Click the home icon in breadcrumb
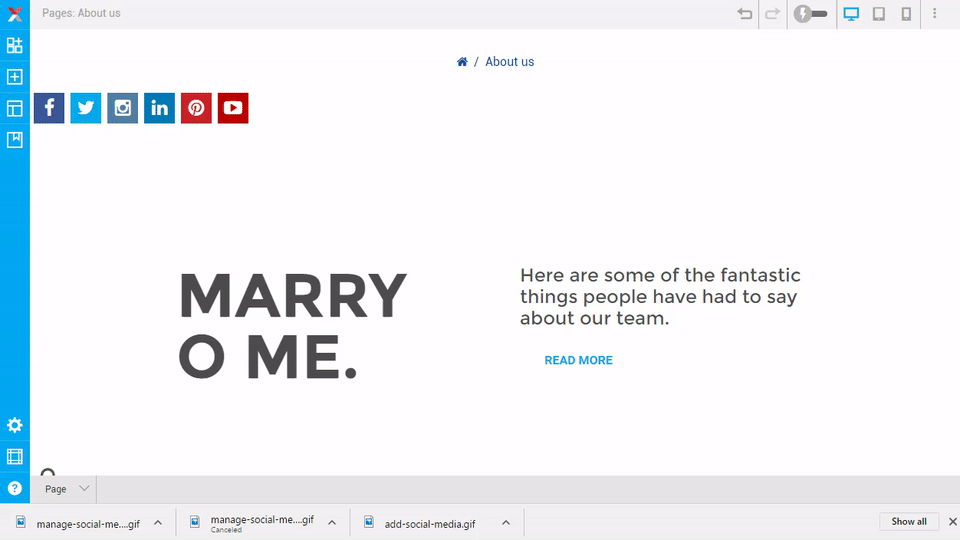The height and width of the screenshot is (540, 960). [462, 62]
